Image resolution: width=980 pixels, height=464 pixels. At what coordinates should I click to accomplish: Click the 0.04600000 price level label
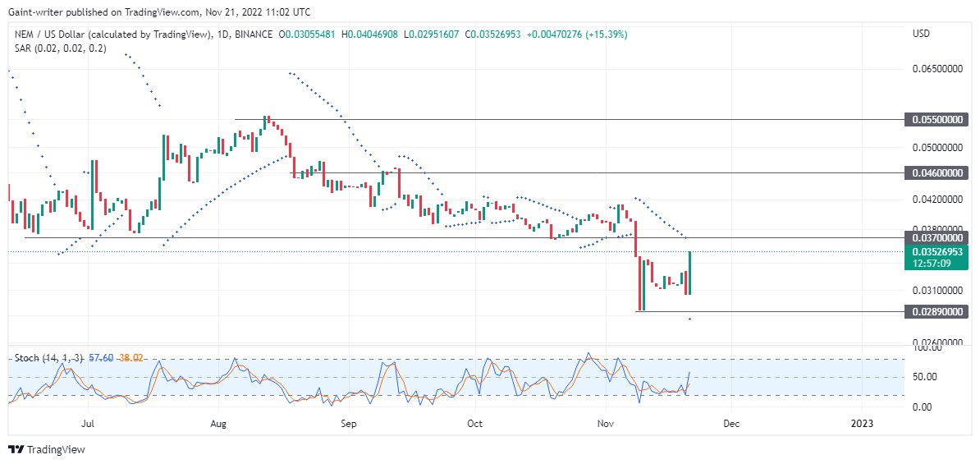tap(936, 172)
